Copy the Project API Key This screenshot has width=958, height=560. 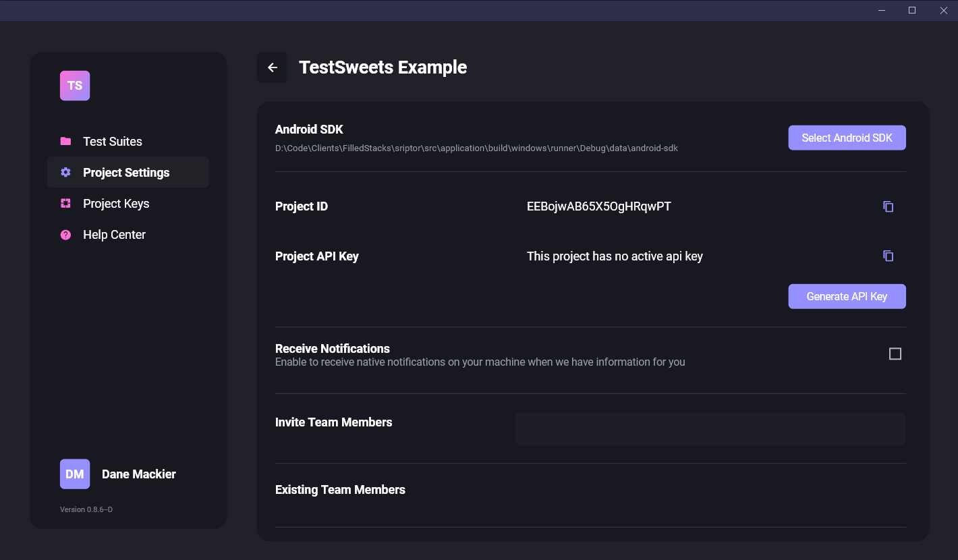(x=888, y=256)
